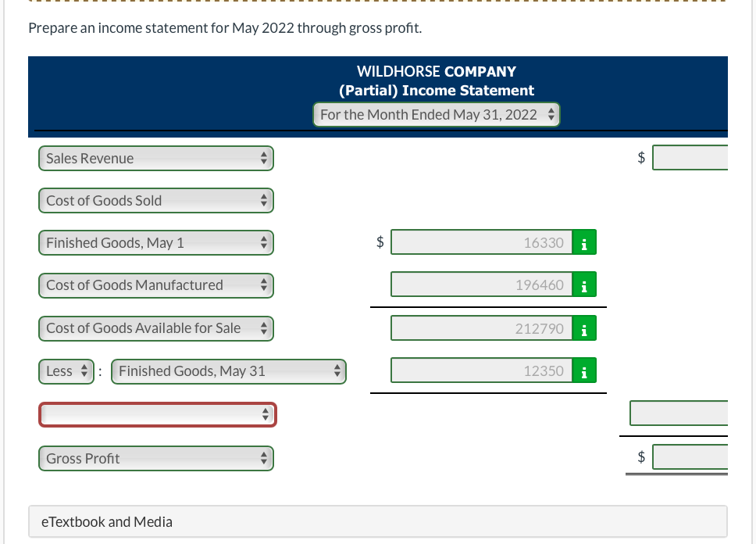Click the WILDHORSE COMPANY heading text
756x544 pixels.
click(437, 71)
